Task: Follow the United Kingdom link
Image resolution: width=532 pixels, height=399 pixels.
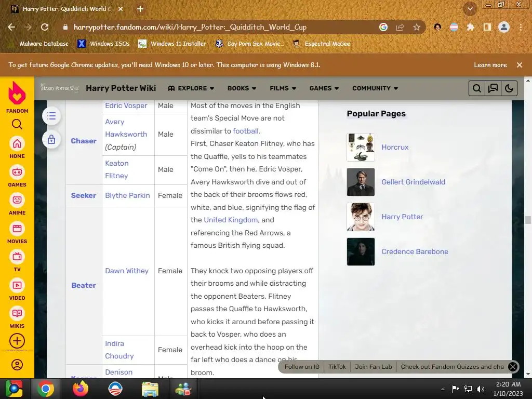Action: [231, 220]
